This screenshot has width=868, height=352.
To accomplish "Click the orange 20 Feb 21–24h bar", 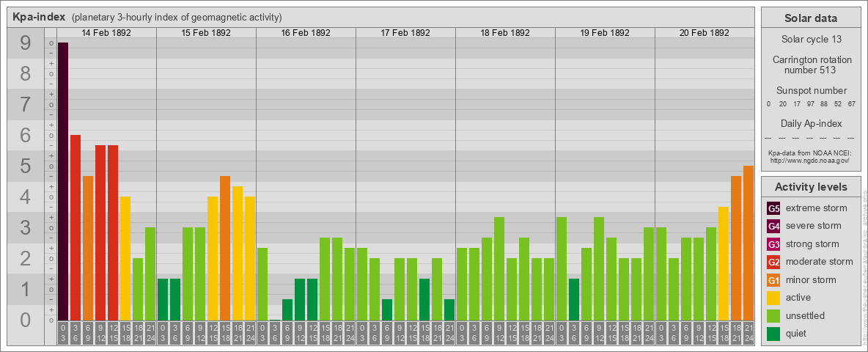I will pos(749,243).
